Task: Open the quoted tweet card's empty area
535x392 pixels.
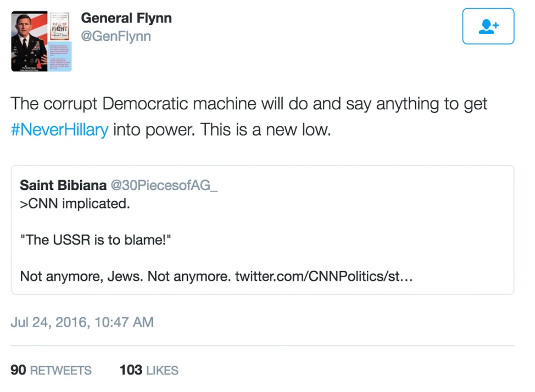Action: coord(384,231)
